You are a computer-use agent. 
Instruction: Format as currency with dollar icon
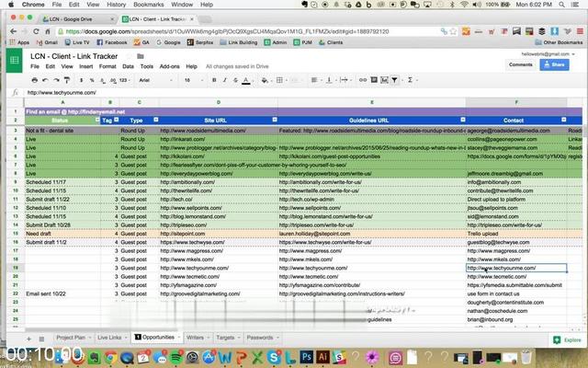click(82, 80)
